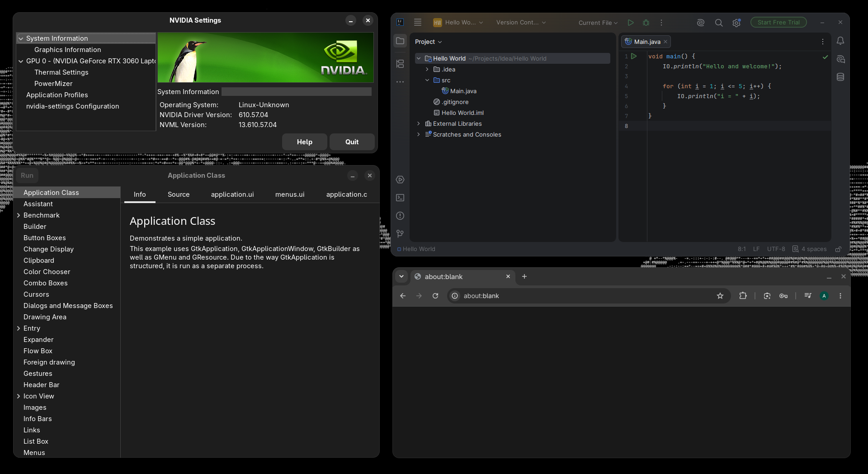Expand the Icon View item in demo list

pyautogui.click(x=19, y=396)
